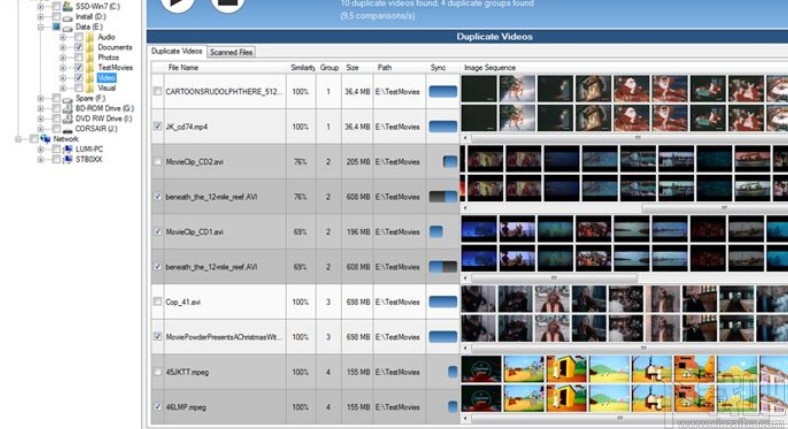788x429 pixels.
Task: Click the STBOXX computer icon
Action: pos(67,159)
